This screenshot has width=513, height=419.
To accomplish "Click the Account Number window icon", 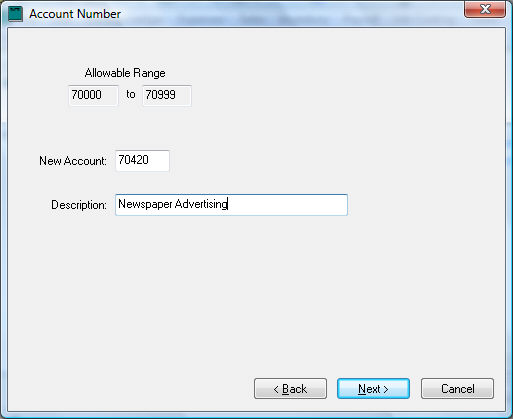I will point(15,14).
